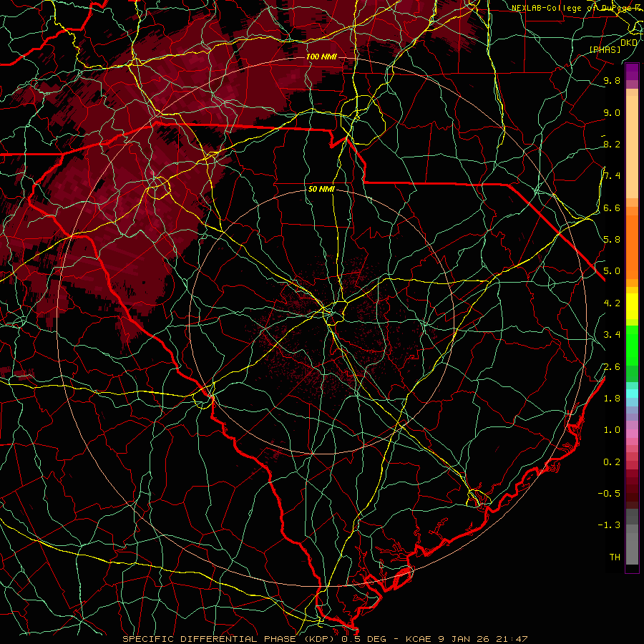Pick the bright orange color bar segment
The width and height of the screenshot is (644, 644).
point(633,247)
